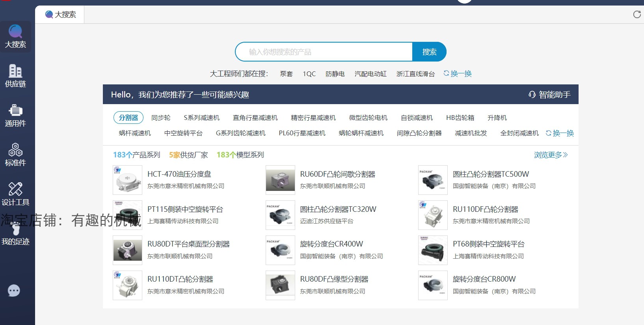Open the RU110DT凸轮分割器 thumbnail

click(x=127, y=285)
